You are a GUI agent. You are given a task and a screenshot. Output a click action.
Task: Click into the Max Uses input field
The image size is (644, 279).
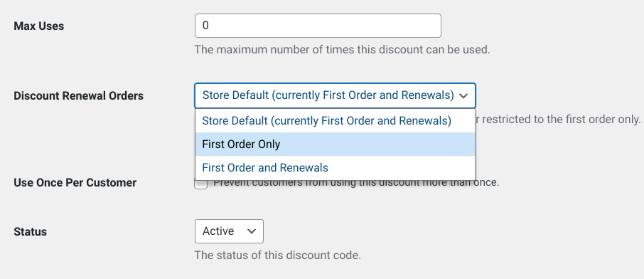click(318, 26)
